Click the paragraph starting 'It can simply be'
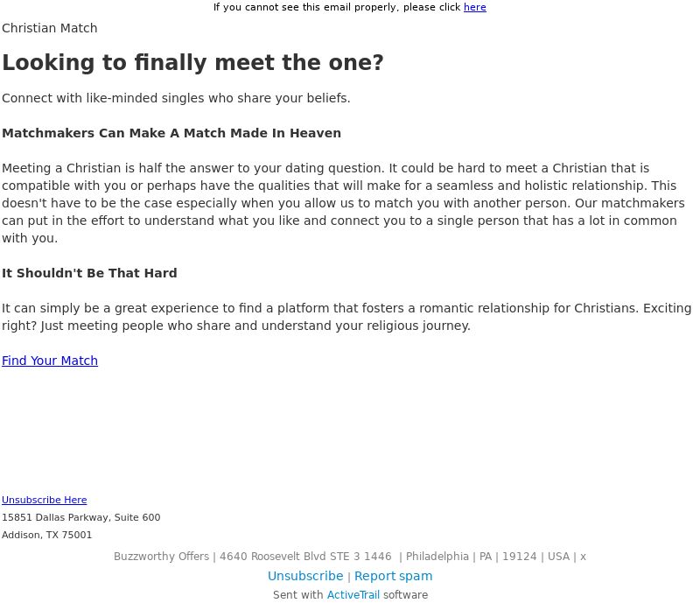 pos(346,317)
